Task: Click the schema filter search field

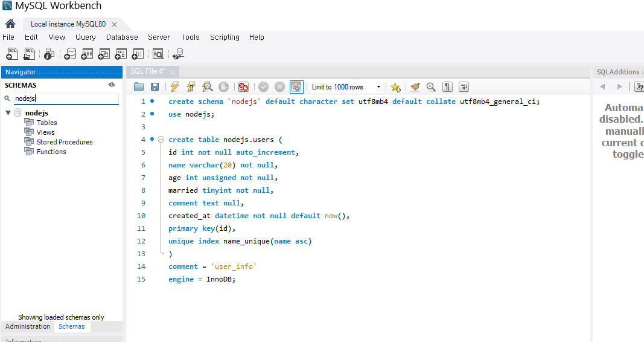Action: [66, 98]
